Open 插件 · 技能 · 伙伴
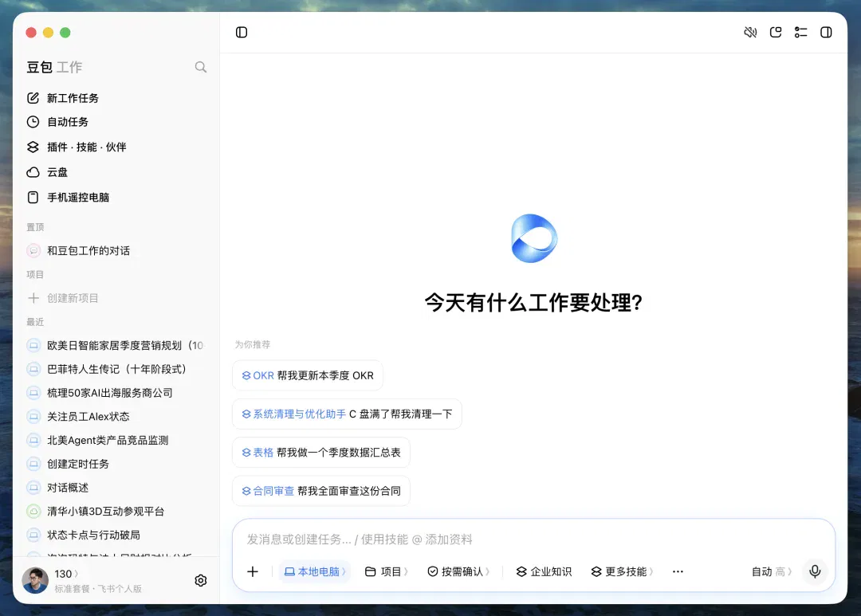This screenshot has width=861, height=616. click(x=116, y=147)
